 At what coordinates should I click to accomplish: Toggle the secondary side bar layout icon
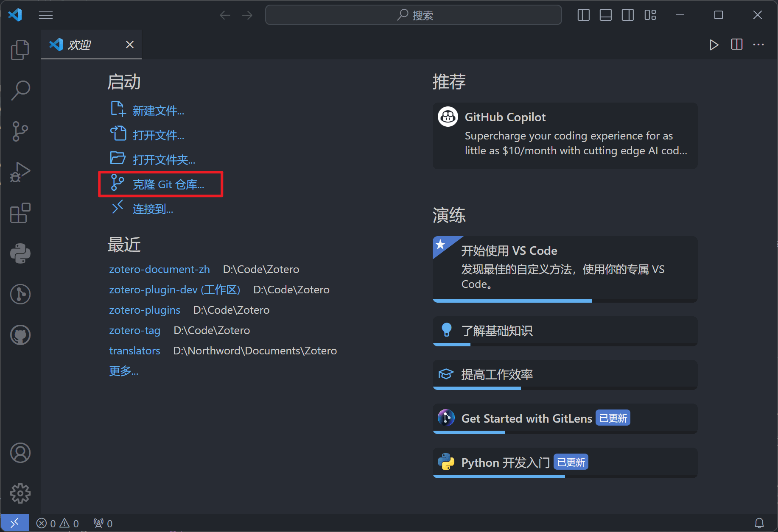click(x=628, y=15)
